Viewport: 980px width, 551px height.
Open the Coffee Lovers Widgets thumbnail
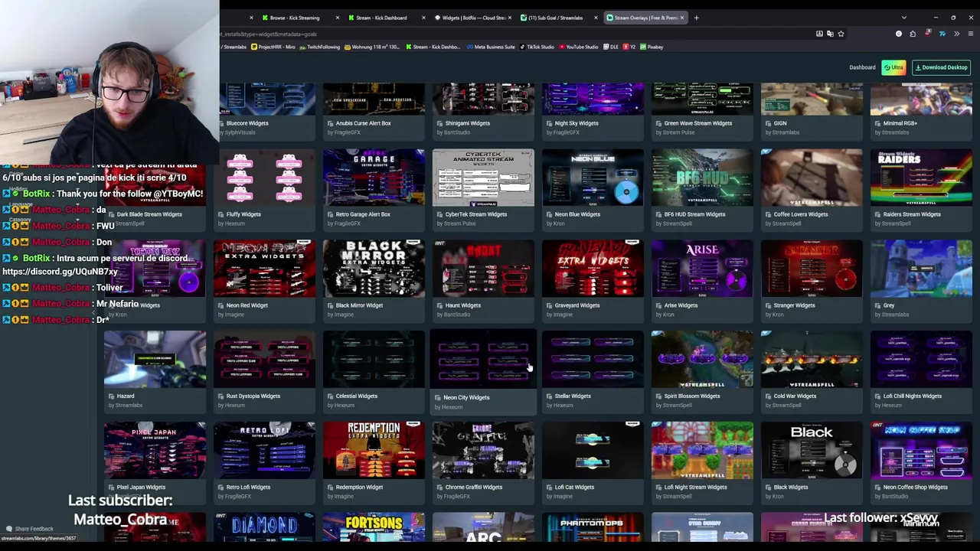click(x=812, y=178)
